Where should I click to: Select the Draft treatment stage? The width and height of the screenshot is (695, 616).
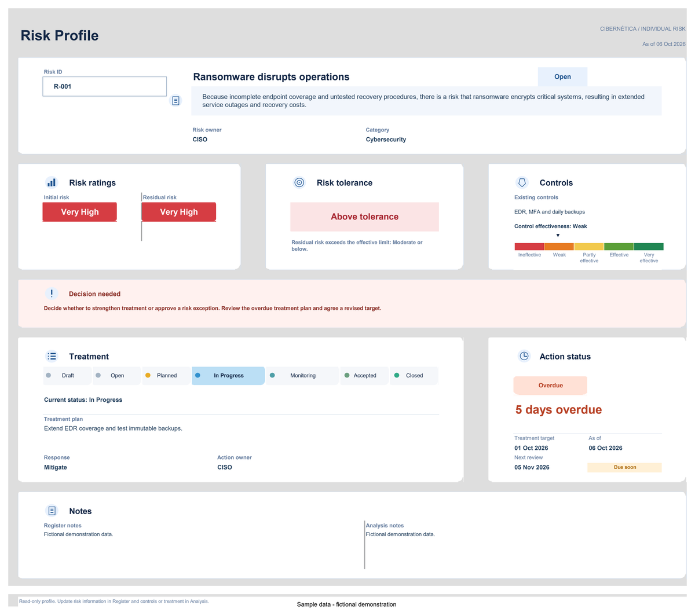[x=67, y=375]
